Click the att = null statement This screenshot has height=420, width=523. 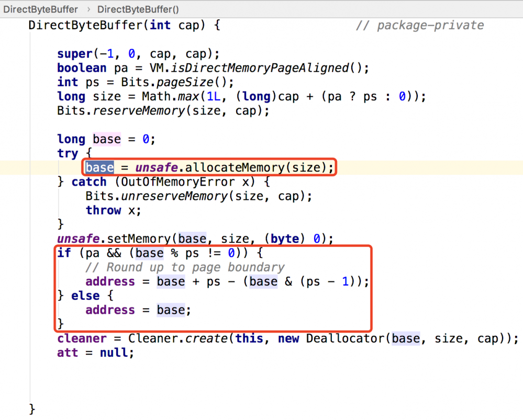pos(94,353)
